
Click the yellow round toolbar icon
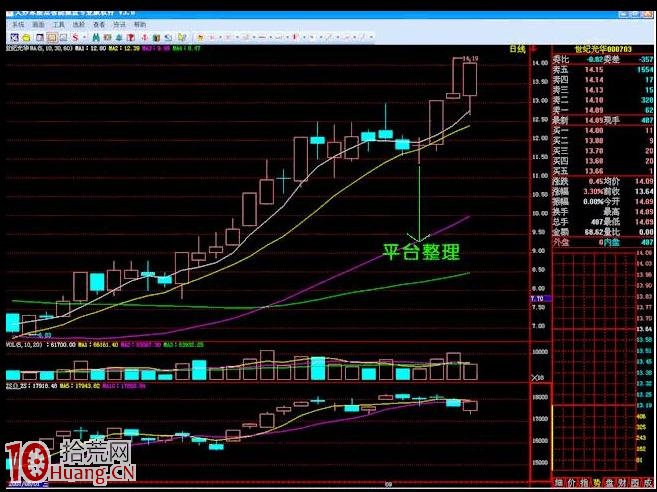26,38
